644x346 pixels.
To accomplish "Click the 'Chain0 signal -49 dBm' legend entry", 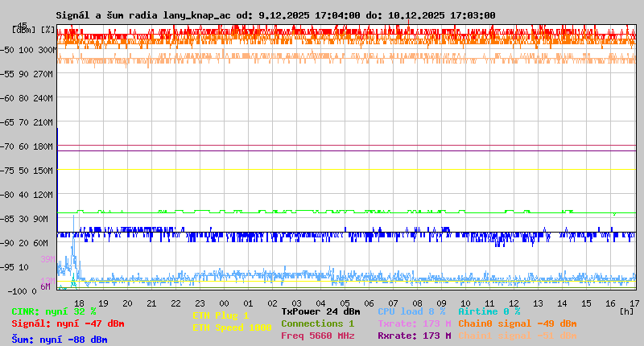I will [517, 323].
